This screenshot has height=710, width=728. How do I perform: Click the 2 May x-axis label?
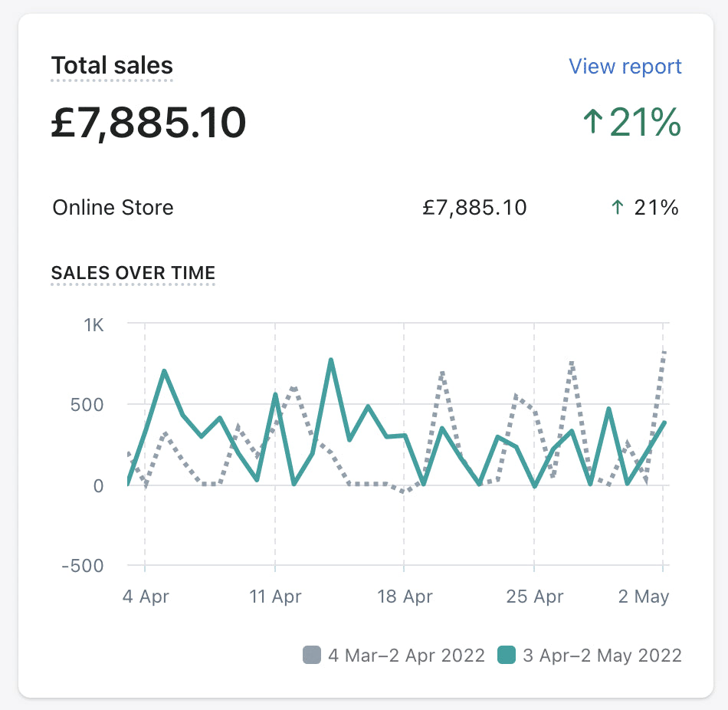[644, 597]
